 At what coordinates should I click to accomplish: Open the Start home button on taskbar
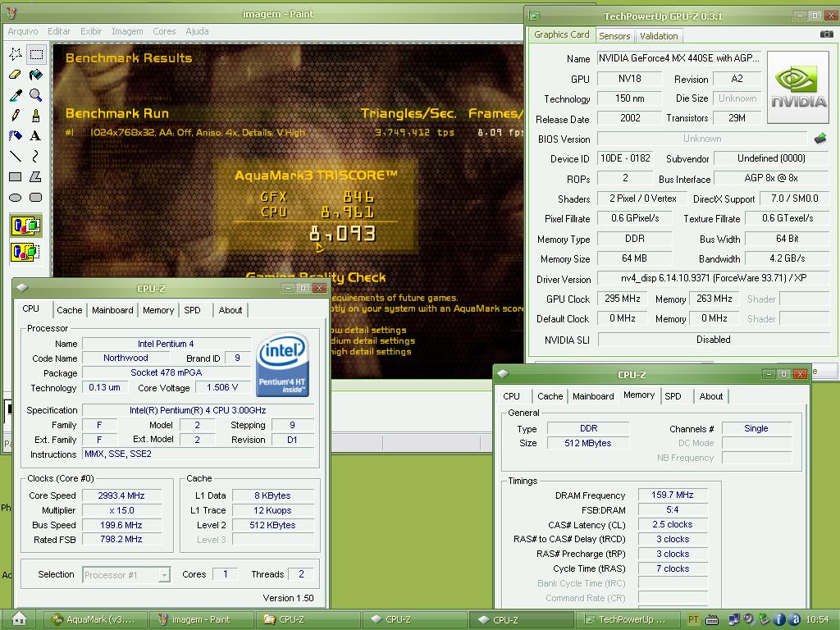(x=20, y=619)
